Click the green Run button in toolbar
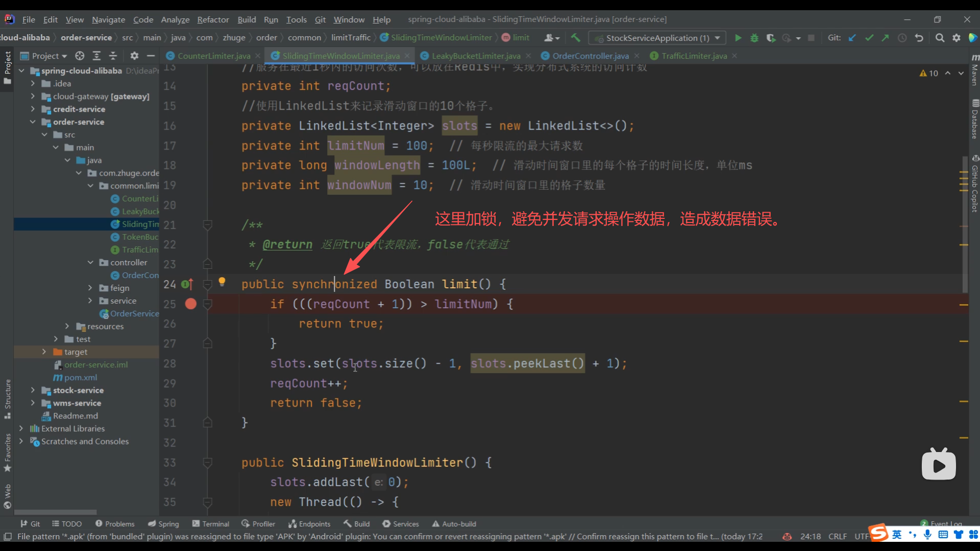Screen dimensions: 980x551 738,38
